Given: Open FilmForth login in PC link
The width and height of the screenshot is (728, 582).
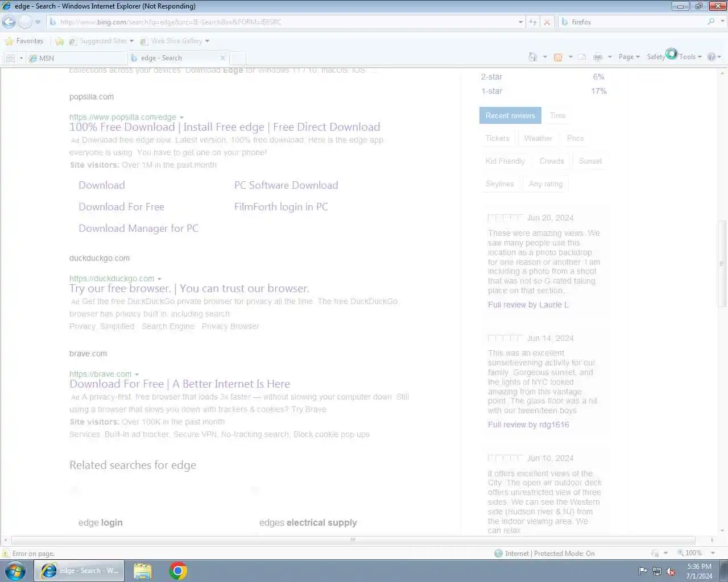Looking at the screenshot, I should [x=281, y=207].
